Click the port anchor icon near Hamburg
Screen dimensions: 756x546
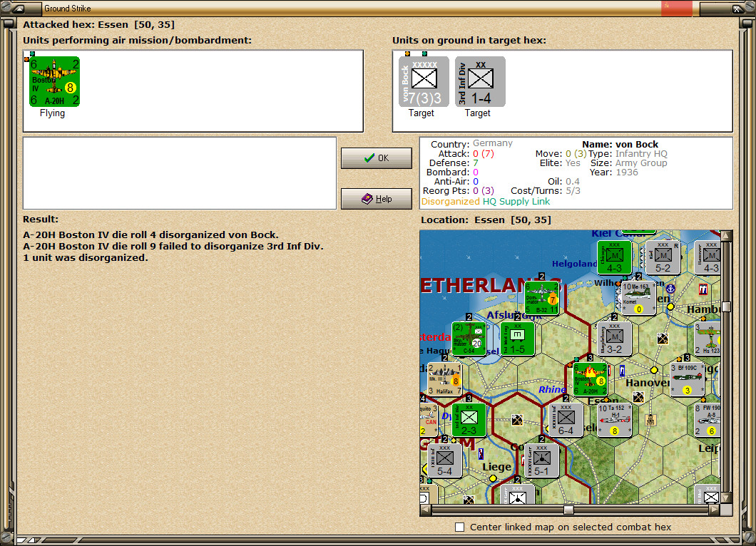[670, 289]
